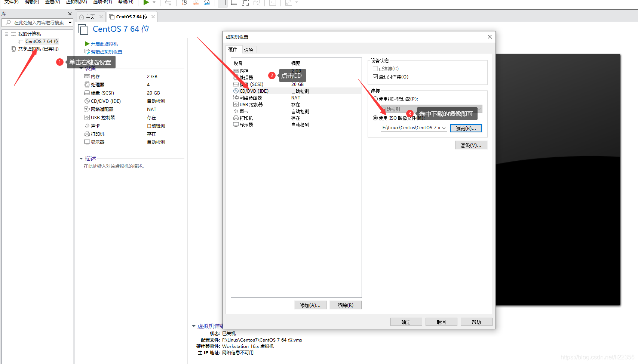
Task: Open the library search filter dropdown
Action: [x=70, y=23]
